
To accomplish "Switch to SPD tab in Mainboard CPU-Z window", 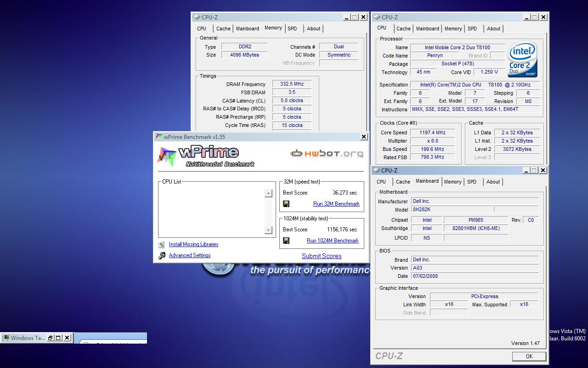I will [x=472, y=182].
